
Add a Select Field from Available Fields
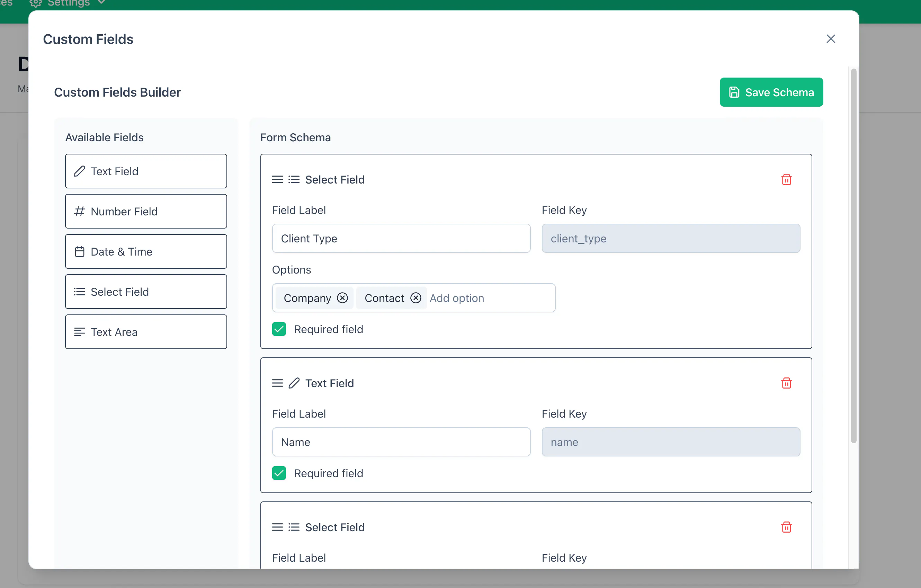point(146,292)
